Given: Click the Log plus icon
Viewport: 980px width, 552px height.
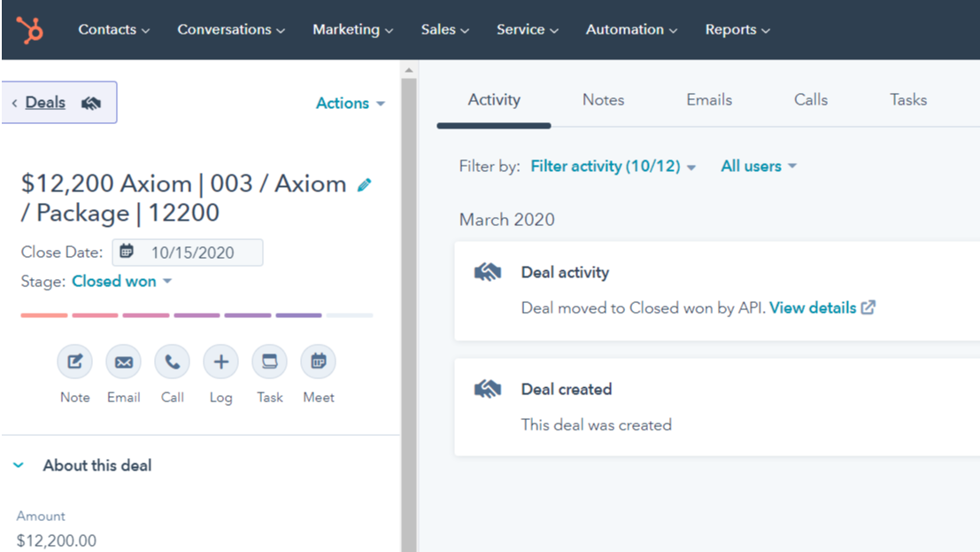Looking at the screenshot, I should (x=220, y=362).
